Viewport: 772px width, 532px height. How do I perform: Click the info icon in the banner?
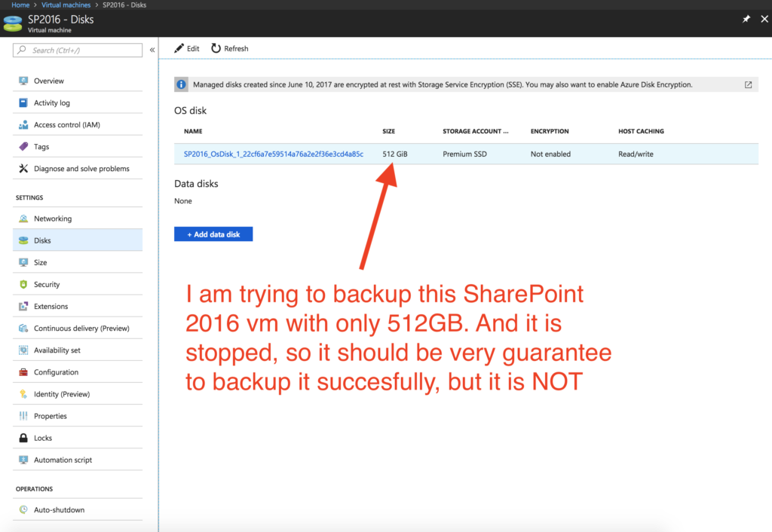(181, 84)
